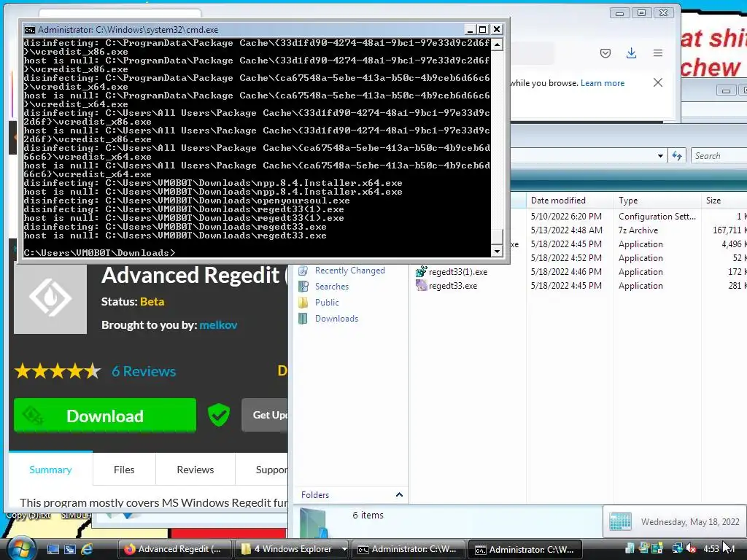Click the network tray icon
The height and width of the screenshot is (560, 747).
pos(676,549)
